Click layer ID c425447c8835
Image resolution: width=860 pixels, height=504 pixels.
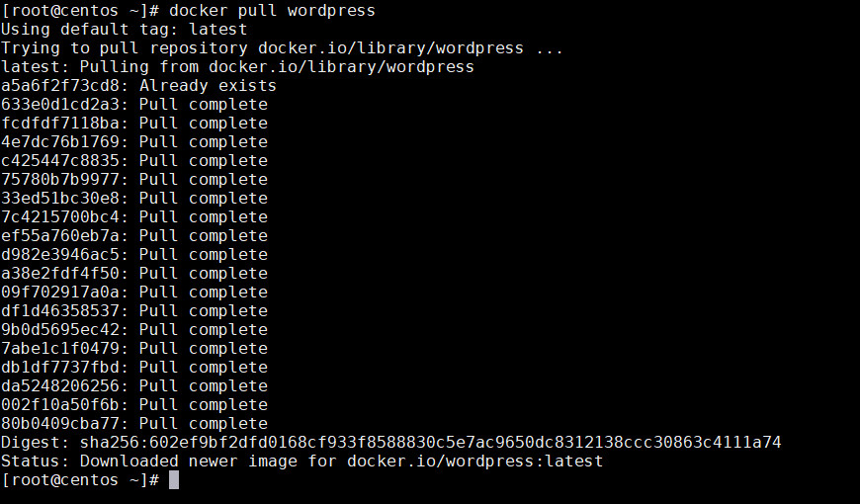click(64, 161)
